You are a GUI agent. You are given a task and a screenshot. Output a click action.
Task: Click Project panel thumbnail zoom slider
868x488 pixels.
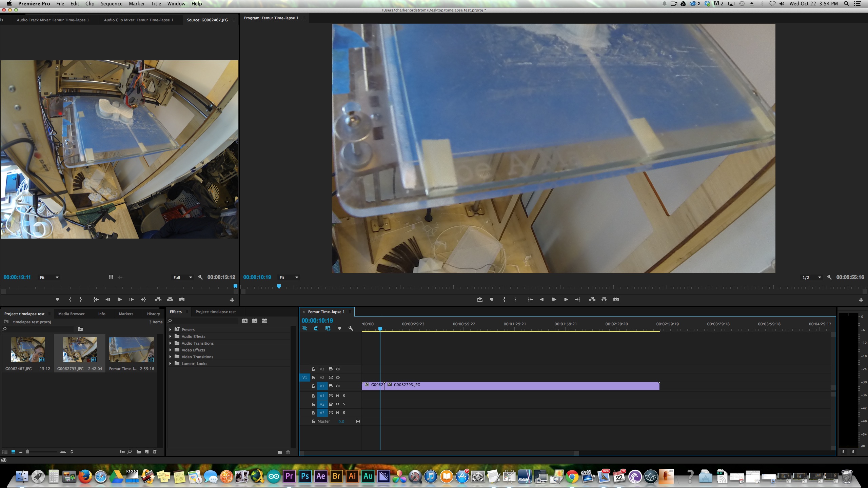(x=27, y=452)
